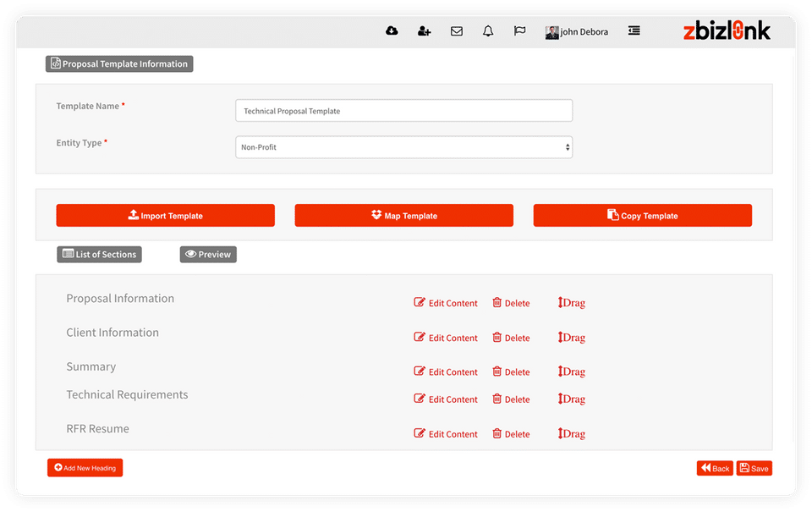Toggle the sidebar menu icon
The width and height of the screenshot is (812, 512).
click(634, 31)
